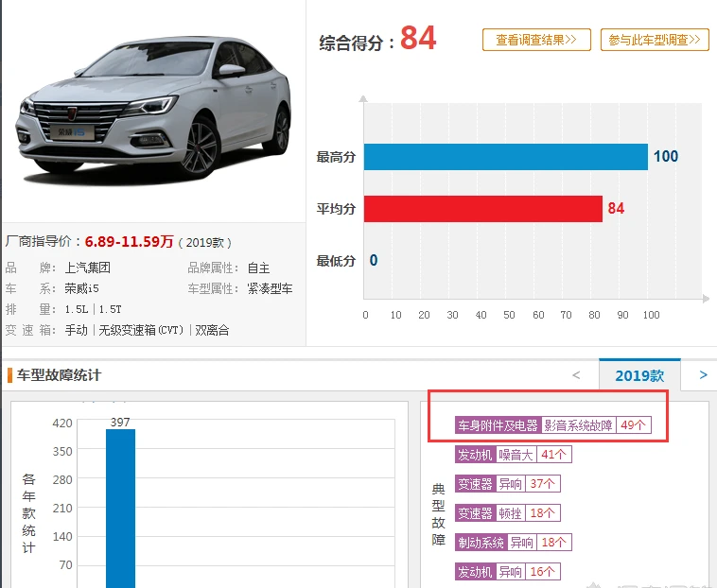
Task: Go to next model year arrow
Action: pos(703,375)
